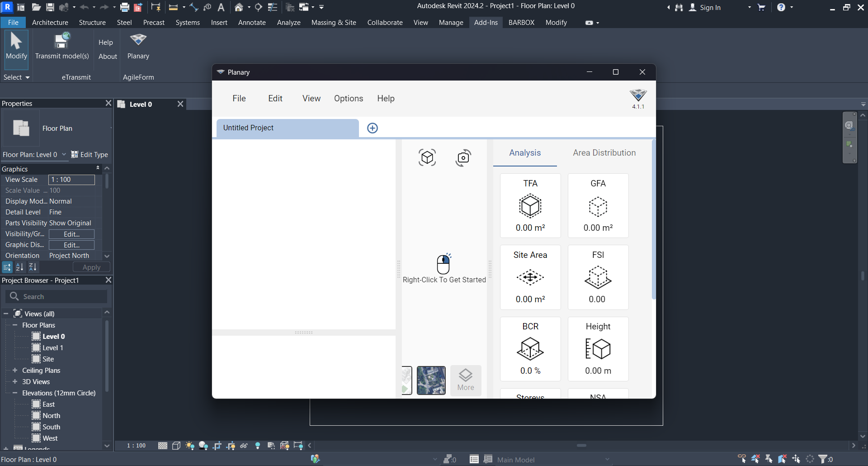Click the Crop View icon in view bar
The width and height of the screenshot is (868, 466).
(x=217, y=446)
